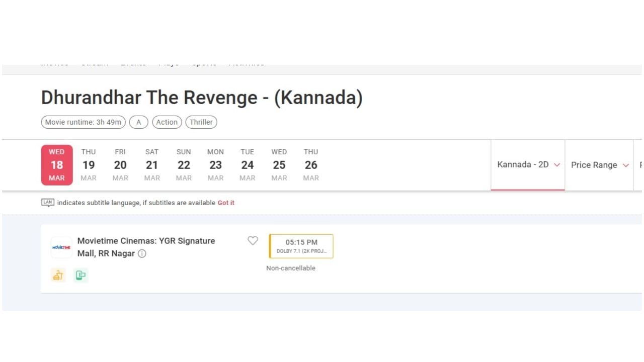Favorite Movietime Cinemas with the heart icon

pyautogui.click(x=253, y=241)
